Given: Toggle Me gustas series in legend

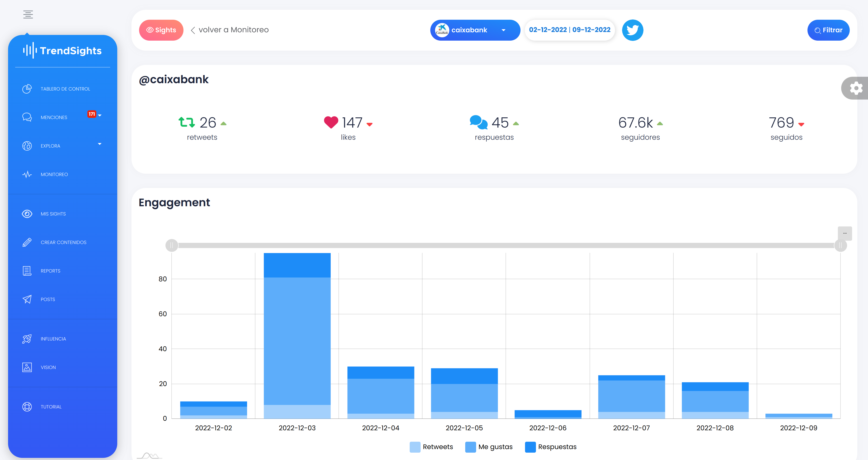Looking at the screenshot, I should pyautogui.click(x=488, y=447).
